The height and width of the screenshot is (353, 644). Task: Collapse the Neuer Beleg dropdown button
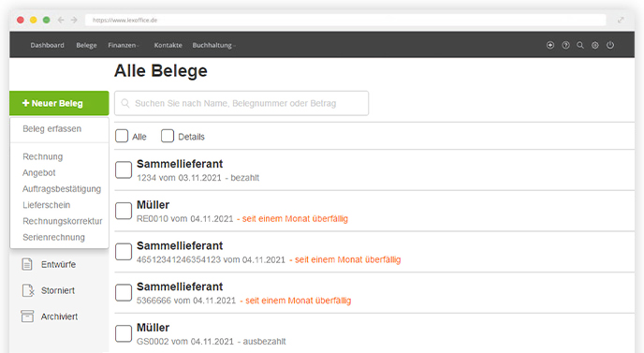point(59,103)
